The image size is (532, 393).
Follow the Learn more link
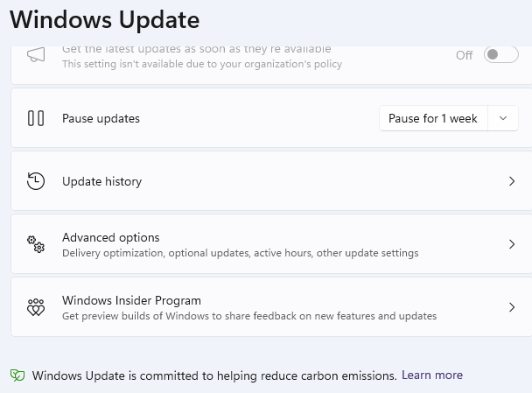point(432,375)
